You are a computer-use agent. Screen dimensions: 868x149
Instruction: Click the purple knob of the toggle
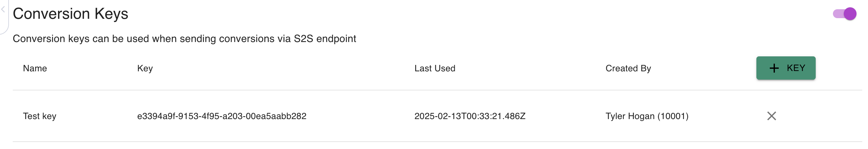pos(850,14)
